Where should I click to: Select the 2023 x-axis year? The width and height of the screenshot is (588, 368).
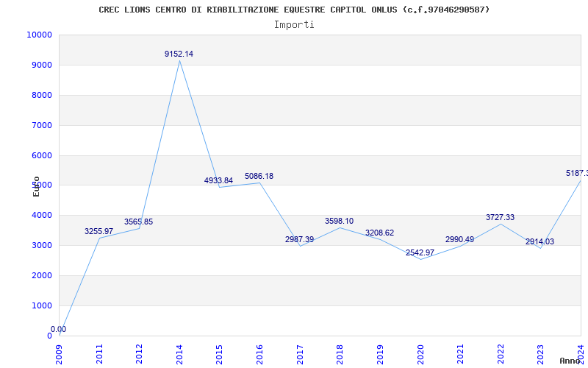(540, 355)
